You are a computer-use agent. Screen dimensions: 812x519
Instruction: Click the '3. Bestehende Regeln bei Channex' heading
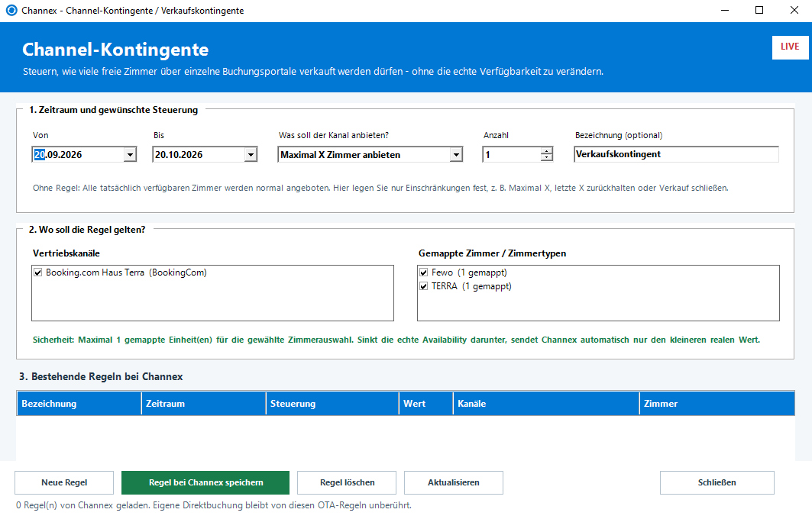tap(101, 377)
